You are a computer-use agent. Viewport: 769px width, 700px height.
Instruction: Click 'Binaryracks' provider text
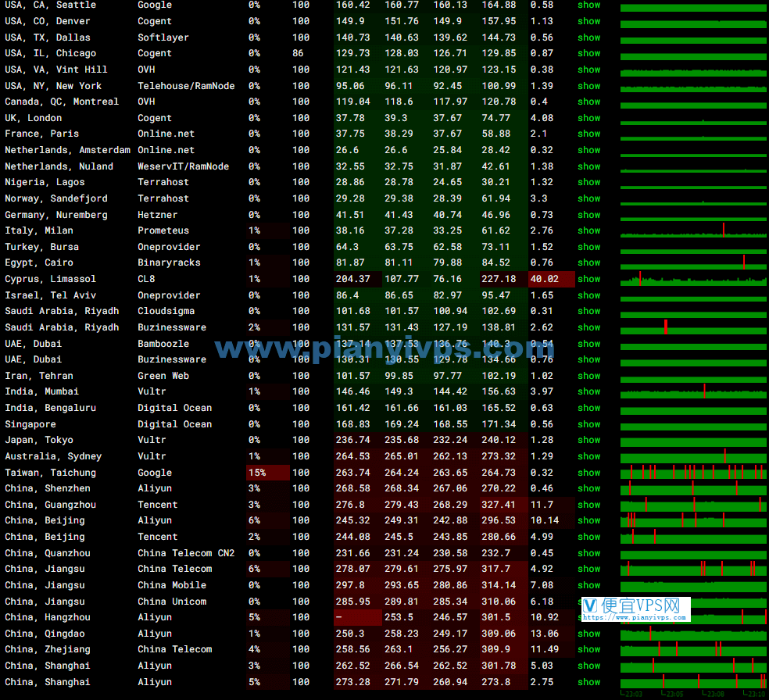169,262
